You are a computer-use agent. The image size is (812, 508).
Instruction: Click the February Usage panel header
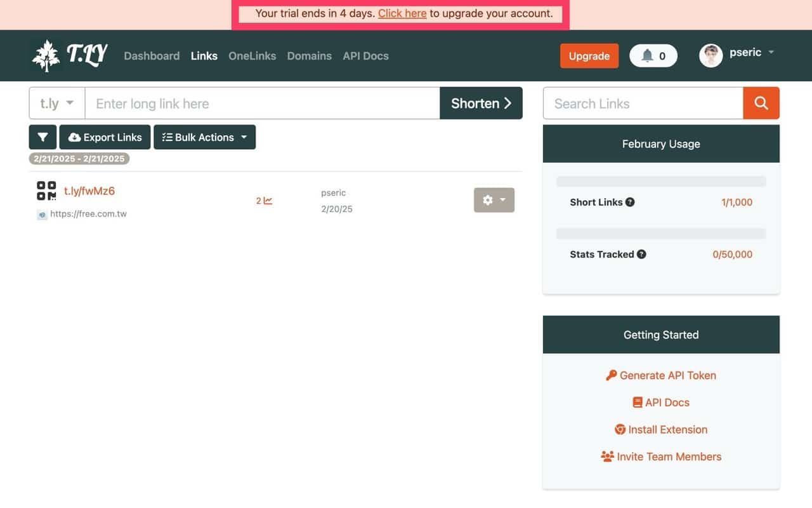pyautogui.click(x=661, y=144)
